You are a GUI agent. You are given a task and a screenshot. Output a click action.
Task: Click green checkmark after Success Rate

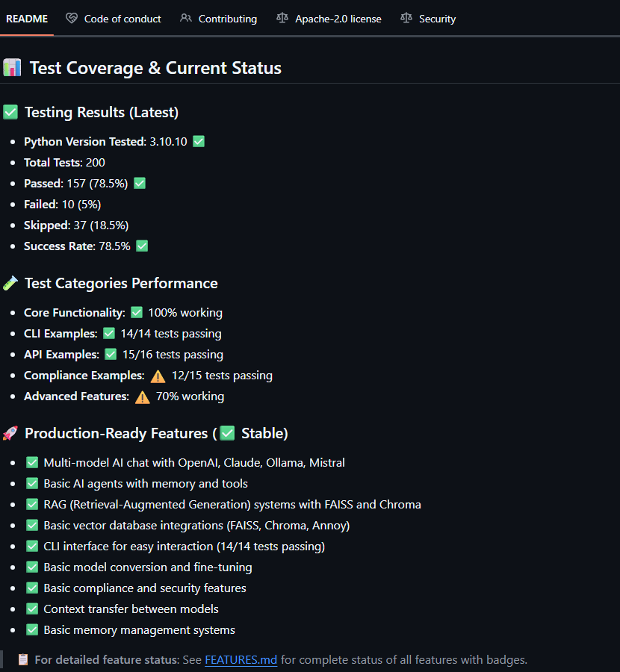click(x=142, y=246)
